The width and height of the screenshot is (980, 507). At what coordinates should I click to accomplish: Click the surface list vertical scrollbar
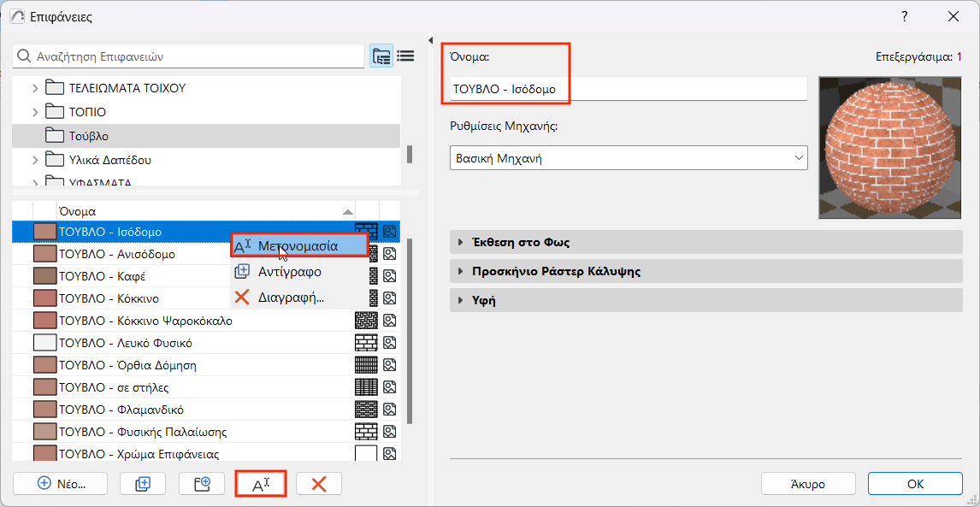point(410,332)
